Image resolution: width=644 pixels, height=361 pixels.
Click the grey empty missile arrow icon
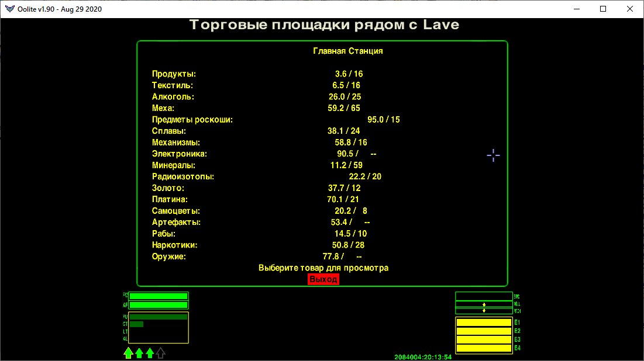pyautogui.click(x=160, y=353)
